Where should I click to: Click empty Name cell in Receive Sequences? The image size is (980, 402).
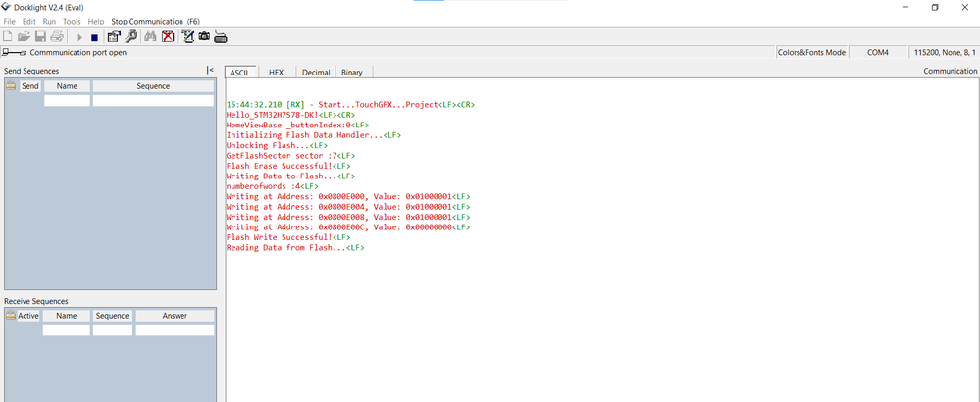(67, 329)
